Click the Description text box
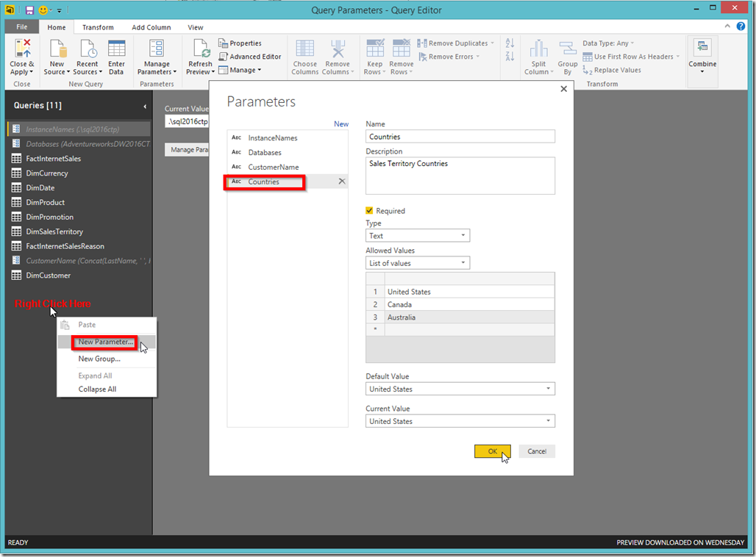The width and height of the screenshot is (756, 557). click(x=460, y=176)
